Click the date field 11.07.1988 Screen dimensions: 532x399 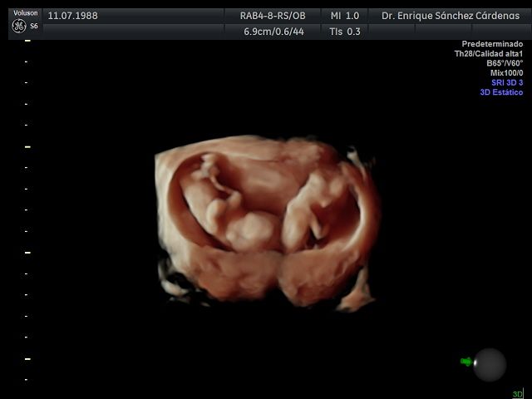[x=72, y=16]
